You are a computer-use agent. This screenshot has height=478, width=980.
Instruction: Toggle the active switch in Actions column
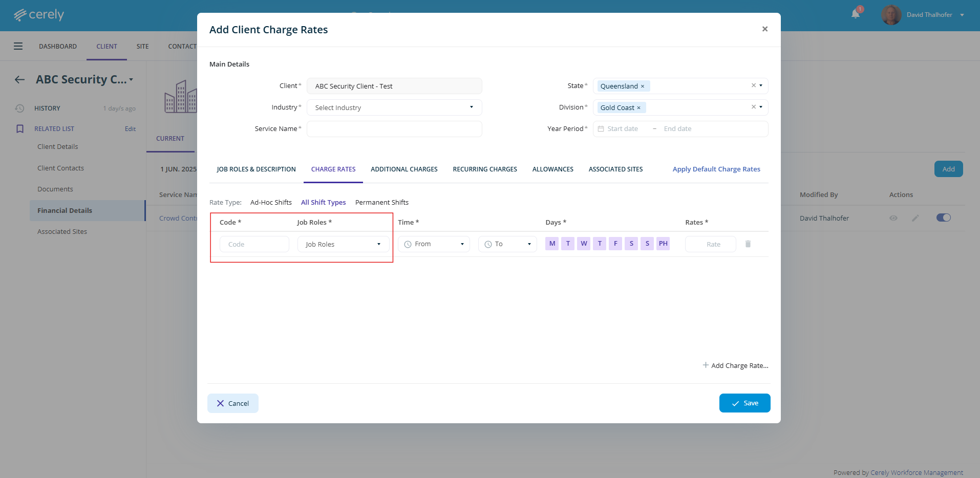pos(943,218)
